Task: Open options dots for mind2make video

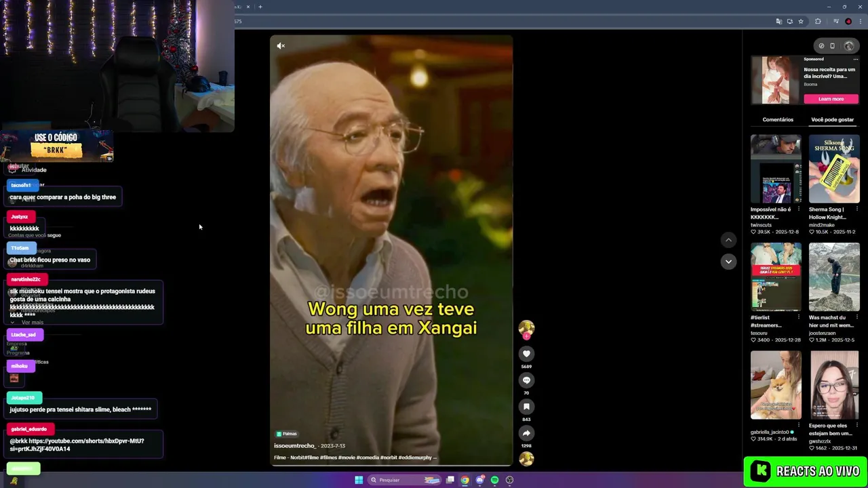Action: click(856, 209)
